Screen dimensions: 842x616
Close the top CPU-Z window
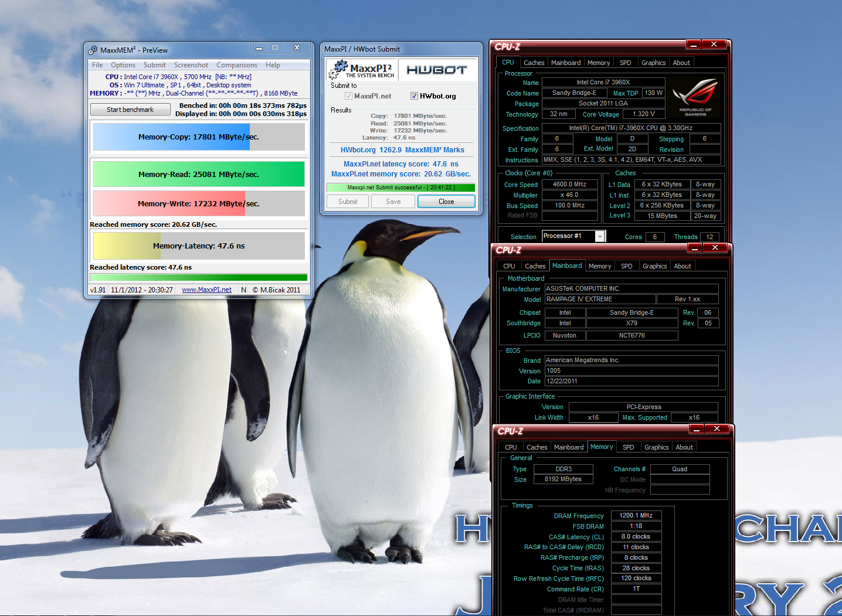point(714,45)
